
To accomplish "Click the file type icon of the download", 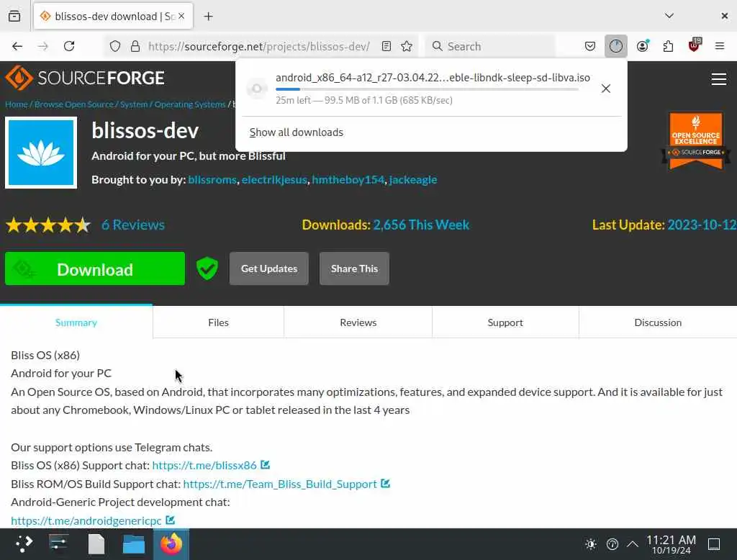I will click(257, 89).
